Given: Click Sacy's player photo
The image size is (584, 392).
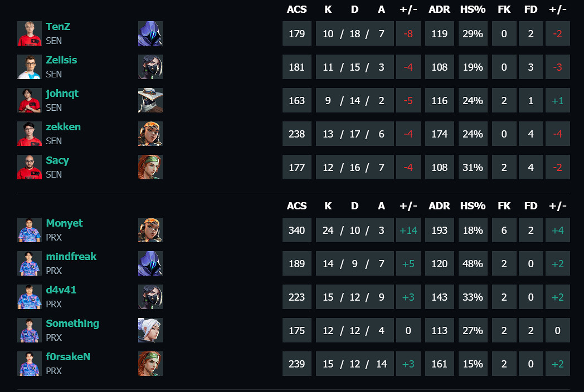Looking at the screenshot, I should tap(30, 167).
